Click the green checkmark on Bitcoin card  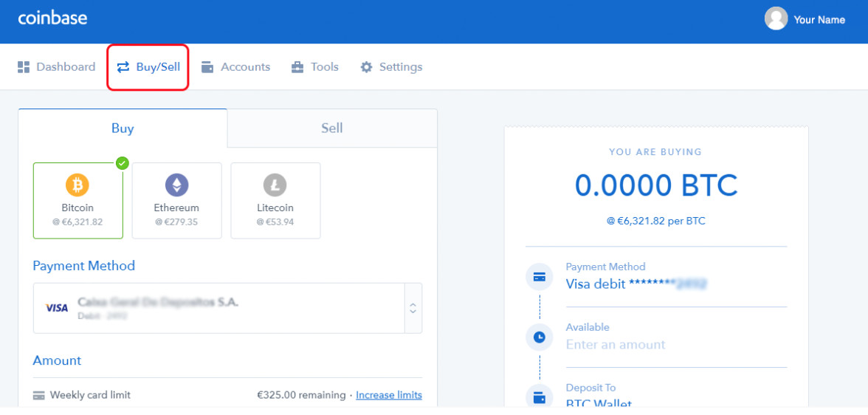(x=123, y=163)
